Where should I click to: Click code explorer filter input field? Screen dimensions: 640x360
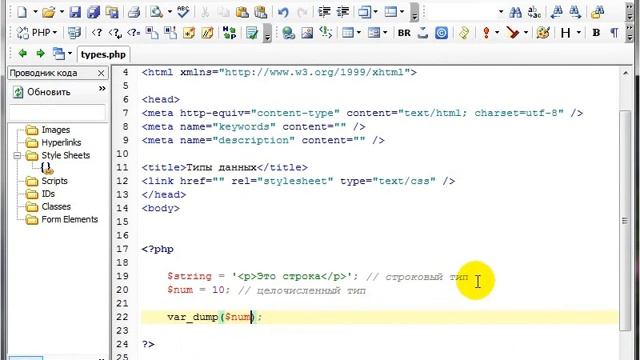58,113
